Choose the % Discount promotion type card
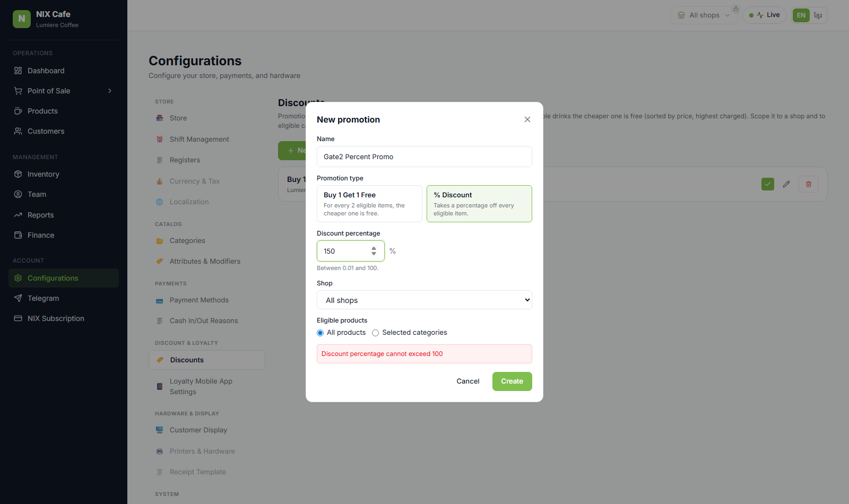The image size is (849, 504). (479, 204)
